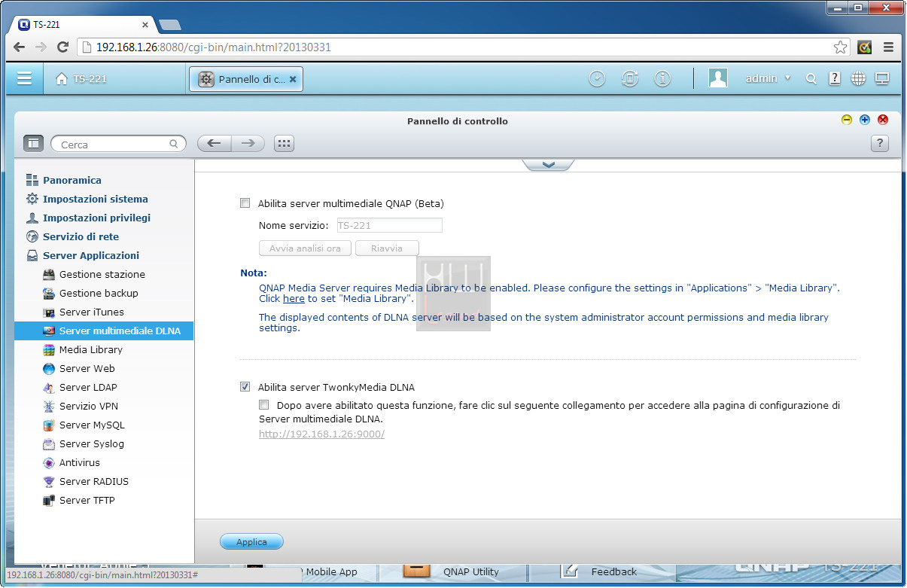
Task: Click the magnifier search icon in top bar
Action: click(x=811, y=78)
